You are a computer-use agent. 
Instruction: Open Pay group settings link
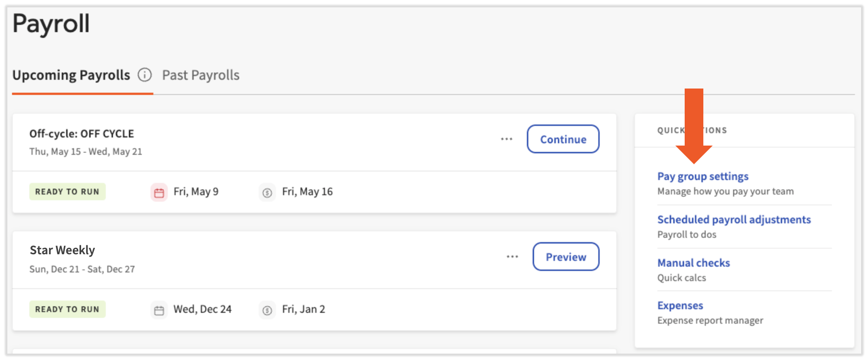click(702, 176)
